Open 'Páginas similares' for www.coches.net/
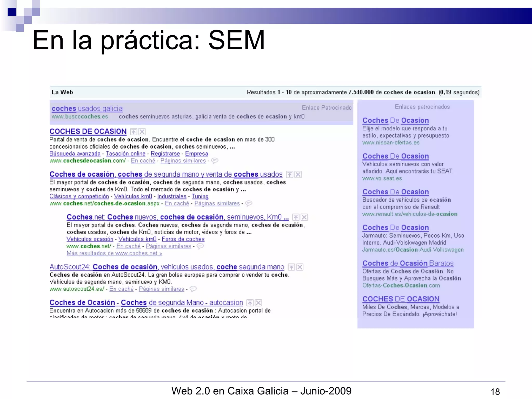The image size is (532, 399). coord(168,246)
